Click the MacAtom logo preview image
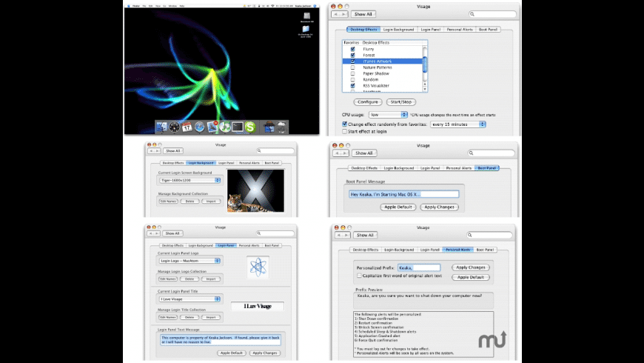The image size is (644, 363). 258,267
